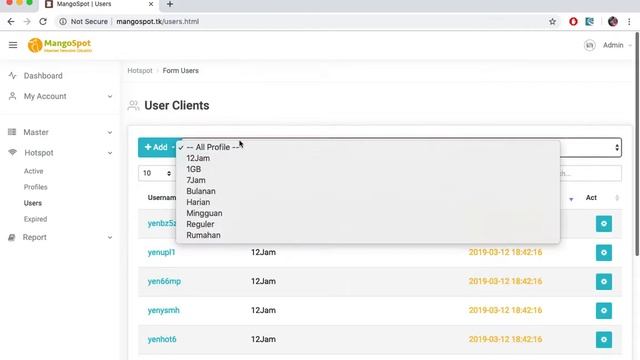Click the Dashboard pulse icon

(x=12, y=76)
